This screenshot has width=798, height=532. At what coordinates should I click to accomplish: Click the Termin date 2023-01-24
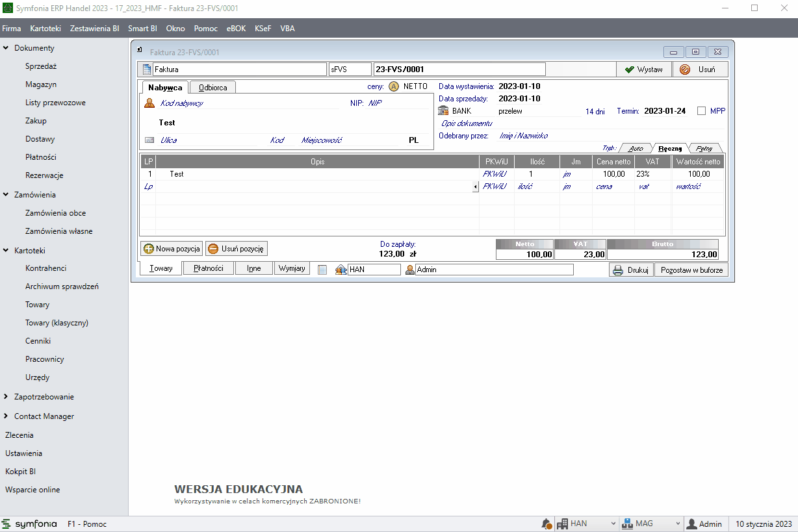point(665,111)
